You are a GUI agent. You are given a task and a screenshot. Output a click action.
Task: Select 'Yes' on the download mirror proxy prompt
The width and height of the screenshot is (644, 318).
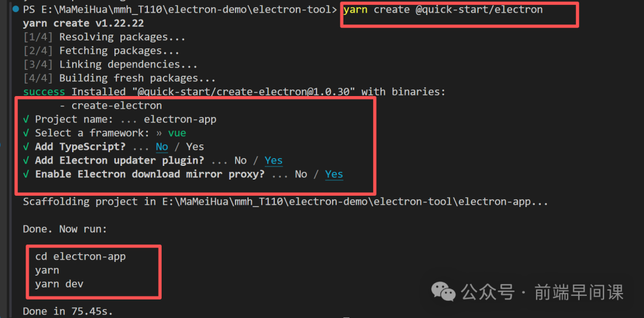(334, 174)
